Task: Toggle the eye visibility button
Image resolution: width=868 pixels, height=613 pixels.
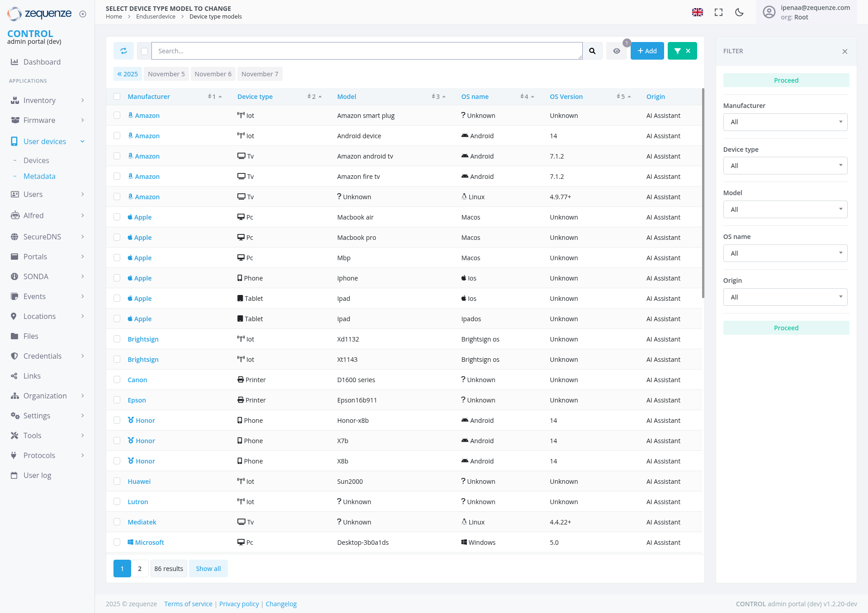Action: pyautogui.click(x=617, y=51)
